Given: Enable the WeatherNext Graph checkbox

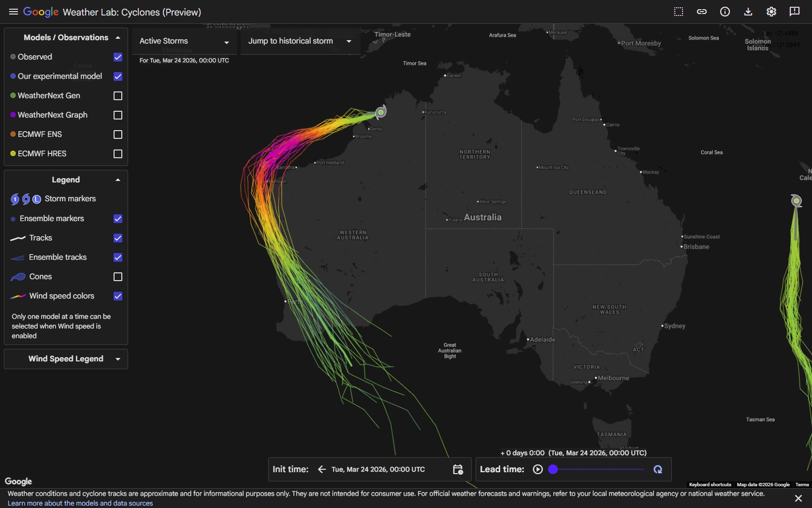Looking at the screenshot, I should pyautogui.click(x=118, y=115).
